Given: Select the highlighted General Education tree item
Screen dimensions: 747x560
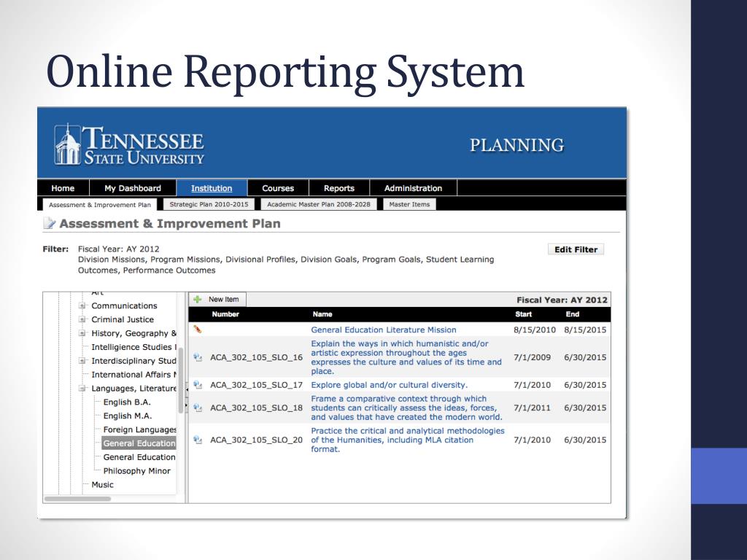Looking at the screenshot, I should point(139,443).
